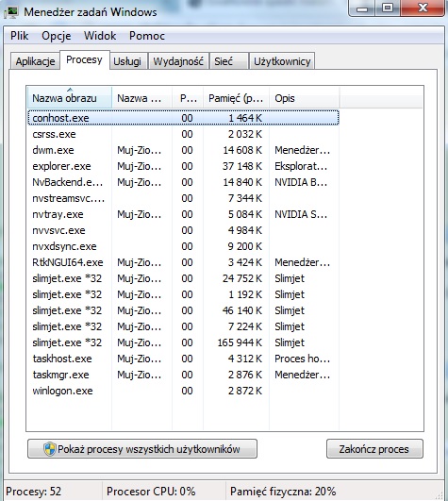Select slimjet.exe using 24 752 K
The image size is (448, 501).
click(183, 278)
